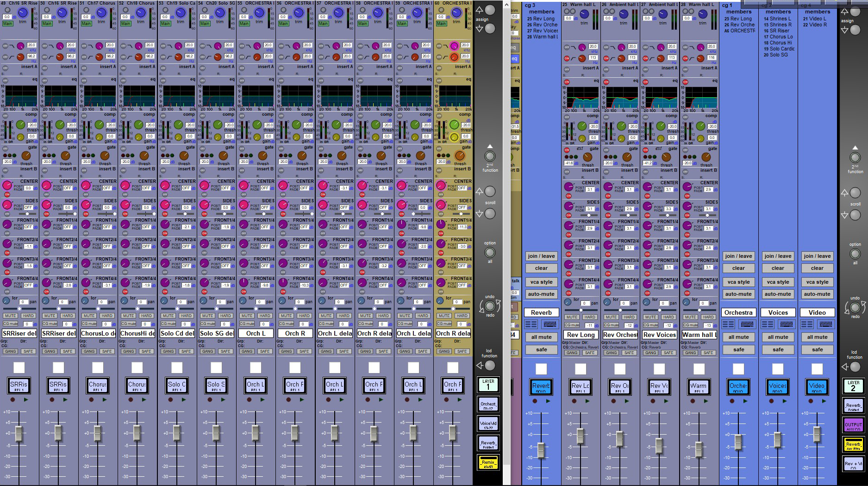868x486 pixels.
Task: Select the purple OUTPUT layer bank
Action: tap(853, 425)
